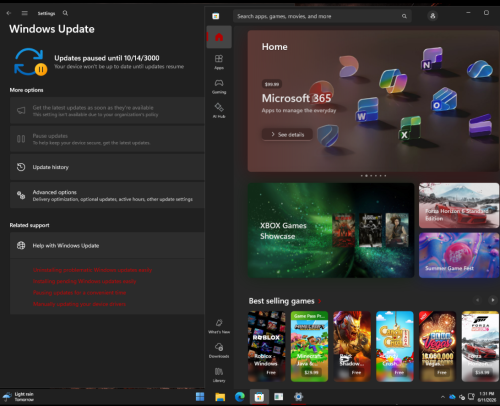Image resolution: width=500 pixels, height=406 pixels.
Task: Expand Best selling games list via chevron
Action: coord(319,301)
